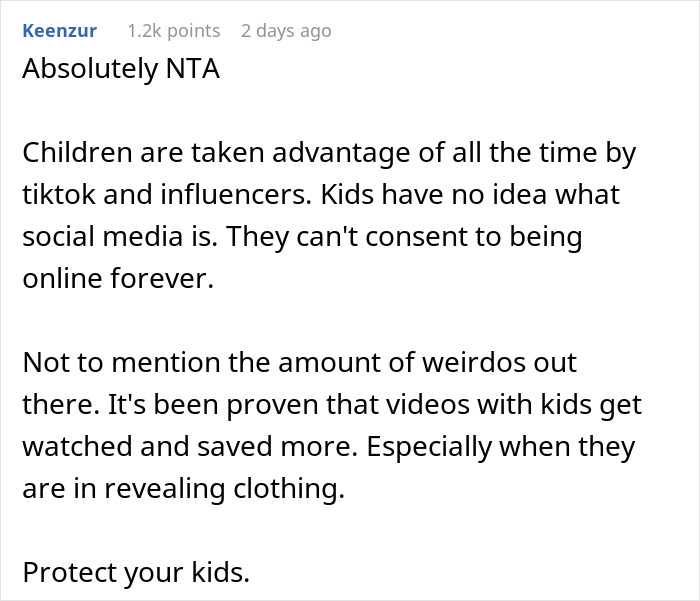700x601 pixels.
Task: Click the 'online forever.' line
Action: pyautogui.click(x=118, y=279)
